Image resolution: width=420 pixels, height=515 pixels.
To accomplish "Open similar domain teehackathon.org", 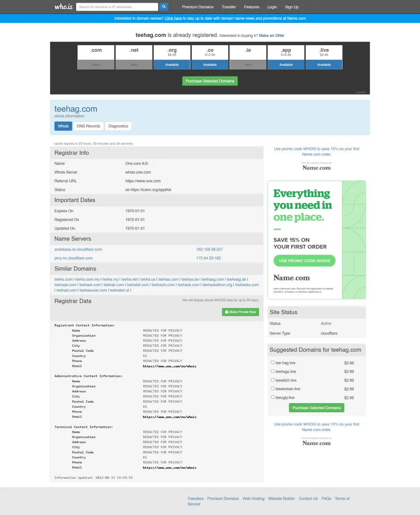I will [217, 285].
